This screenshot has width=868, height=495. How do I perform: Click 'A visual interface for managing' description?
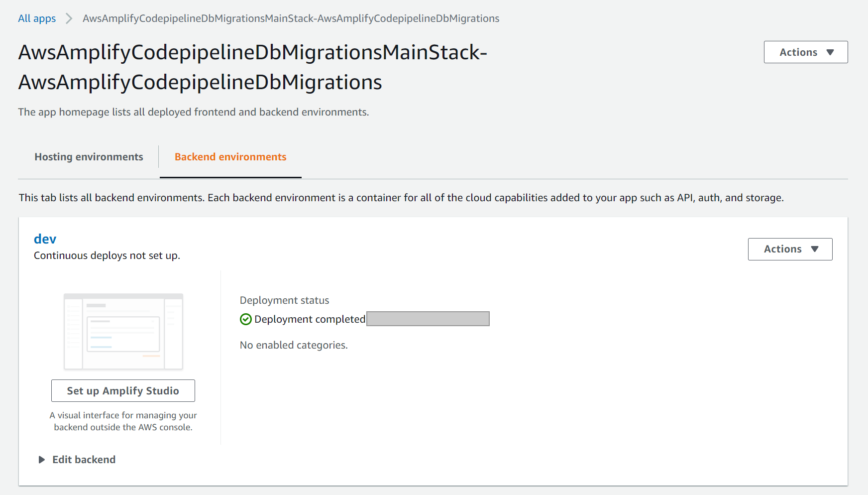[123, 421]
